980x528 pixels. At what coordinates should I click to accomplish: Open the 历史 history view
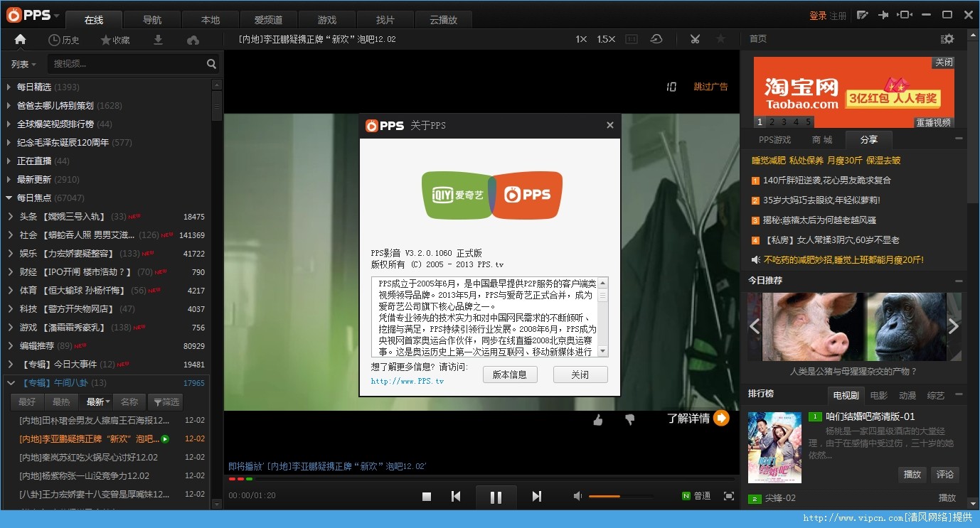[64, 41]
